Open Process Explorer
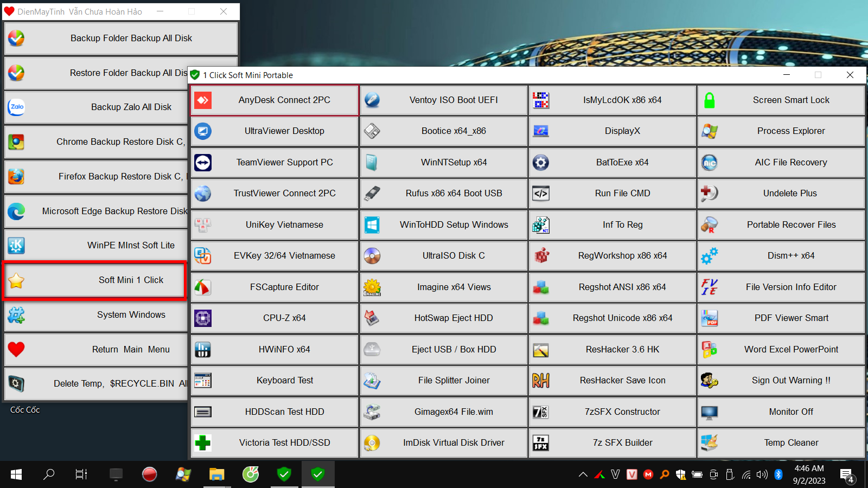 pyautogui.click(x=781, y=131)
